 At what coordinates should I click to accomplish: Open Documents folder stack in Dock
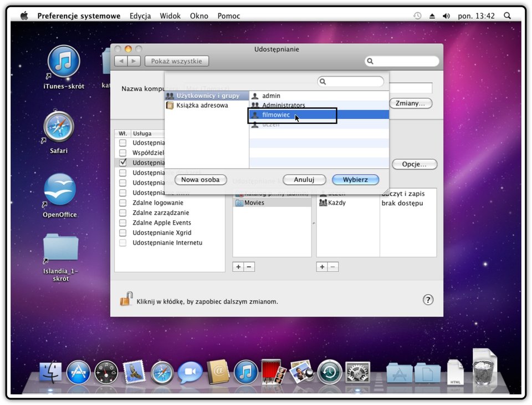tap(427, 373)
